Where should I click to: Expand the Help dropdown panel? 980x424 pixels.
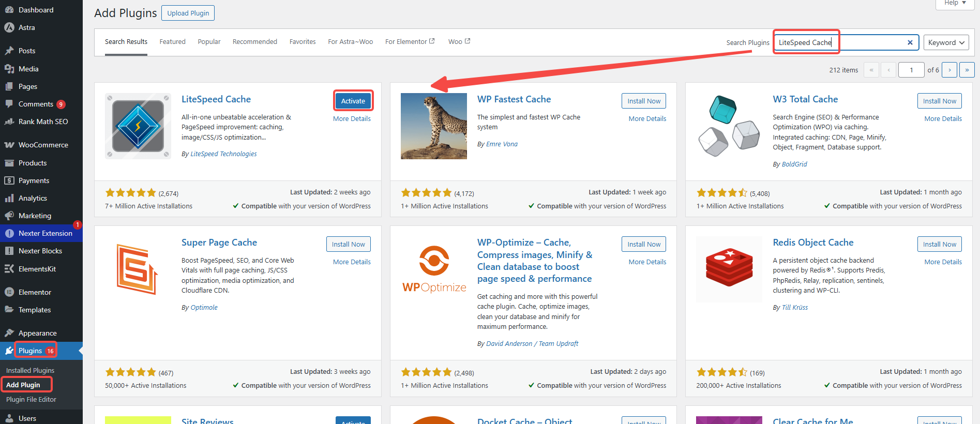pyautogui.click(x=955, y=3)
